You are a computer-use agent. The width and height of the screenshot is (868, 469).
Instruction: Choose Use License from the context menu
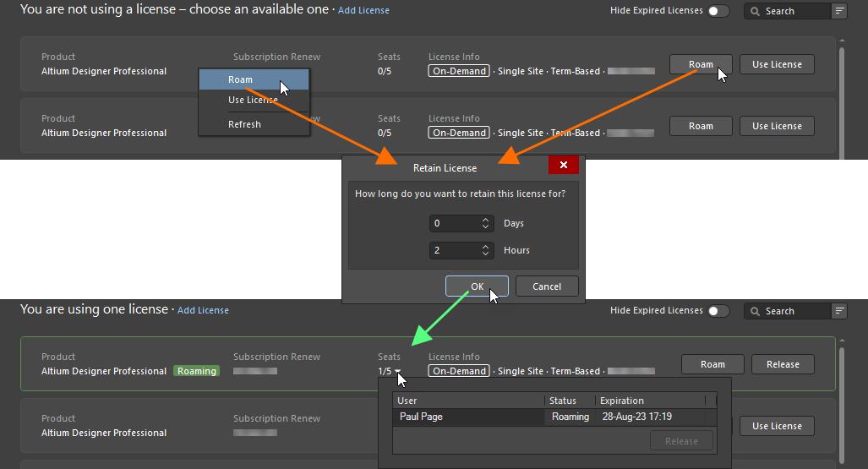point(254,100)
